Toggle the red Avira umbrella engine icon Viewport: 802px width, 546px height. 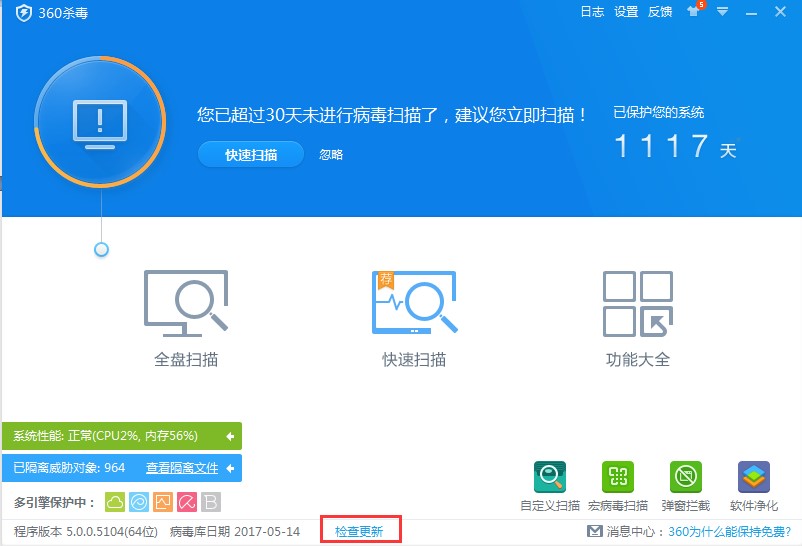187,503
